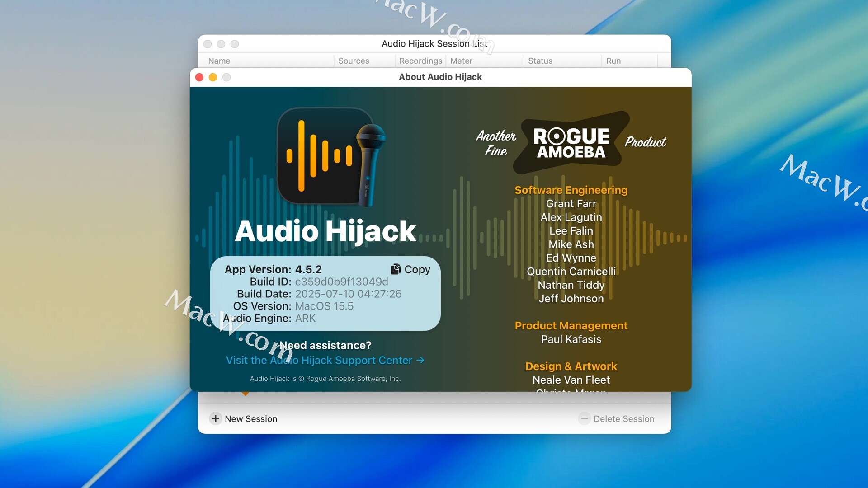Image resolution: width=868 pixels, height=488 pixels.
Task: Select Audio Engine ARK value
Action: click(305, 318)
